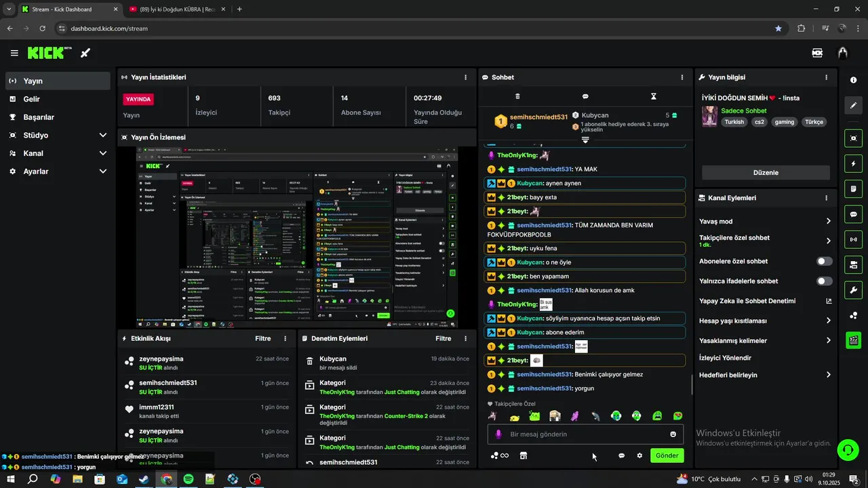Toggle the chat bubble panel icon in sidebar

click(x=853, y=214)
